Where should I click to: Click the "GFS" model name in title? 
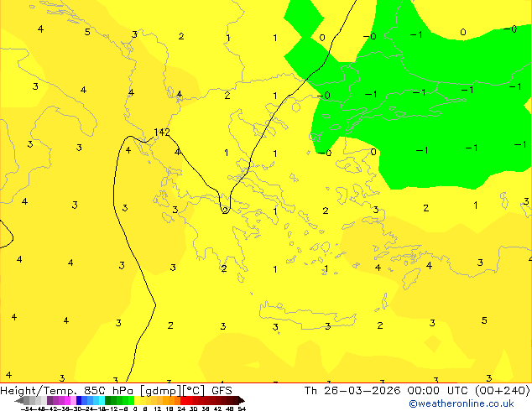coord(222,391)
